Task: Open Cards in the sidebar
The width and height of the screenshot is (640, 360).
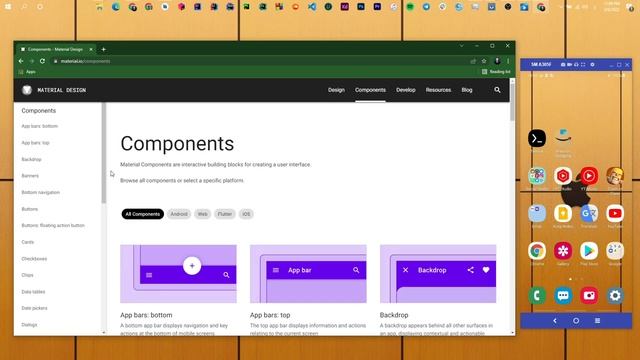Action: (28, 242)
